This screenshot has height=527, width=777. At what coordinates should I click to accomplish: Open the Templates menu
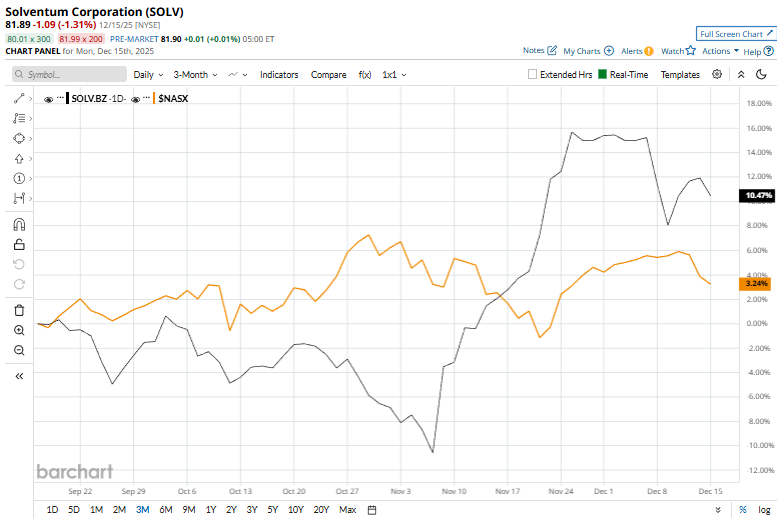coord(680,75)
